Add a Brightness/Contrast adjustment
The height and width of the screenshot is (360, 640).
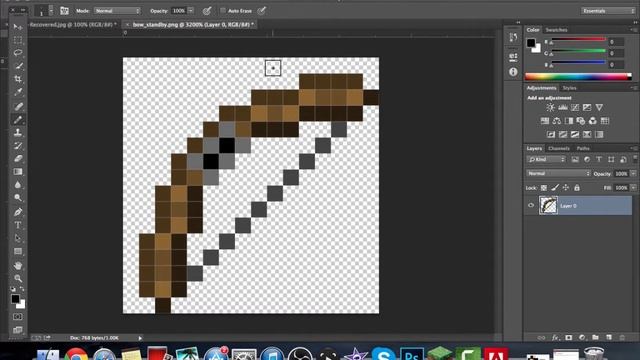pyautogui.click(x=550, y=107)
